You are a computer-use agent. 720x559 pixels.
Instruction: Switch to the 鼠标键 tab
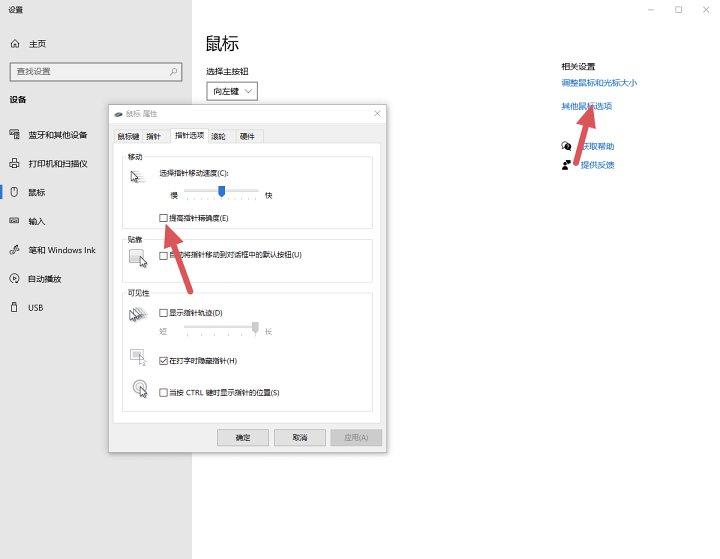pos(128,136)
